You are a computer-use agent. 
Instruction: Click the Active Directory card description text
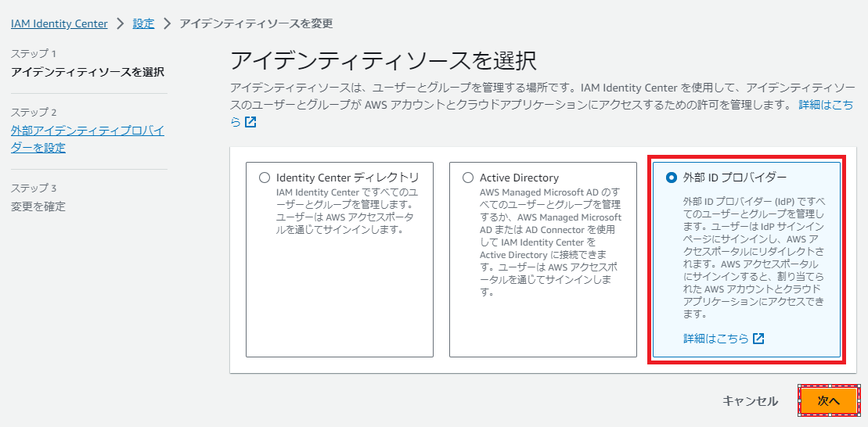tap(551, 242)
